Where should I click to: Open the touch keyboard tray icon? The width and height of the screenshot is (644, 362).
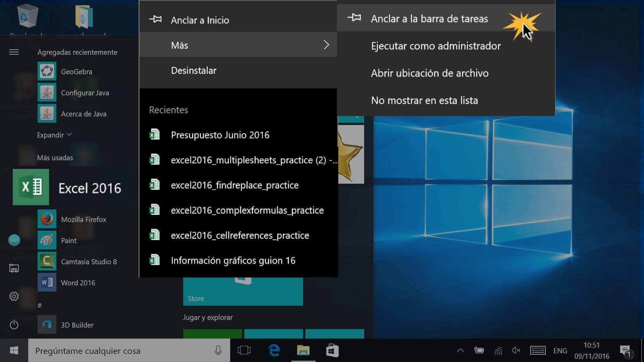coord(538,351)
